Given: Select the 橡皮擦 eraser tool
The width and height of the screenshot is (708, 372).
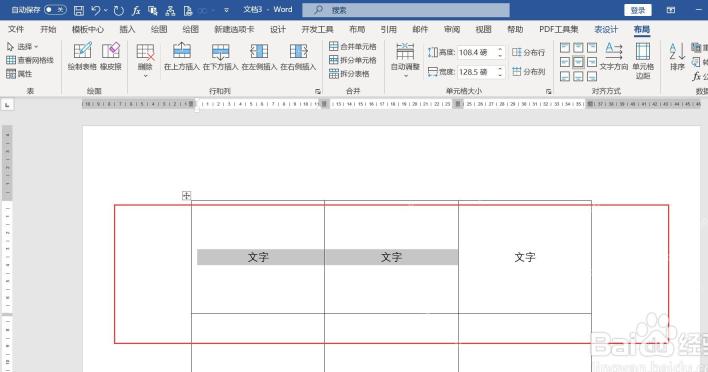Looking at the screenshot, I should [111, 56].
